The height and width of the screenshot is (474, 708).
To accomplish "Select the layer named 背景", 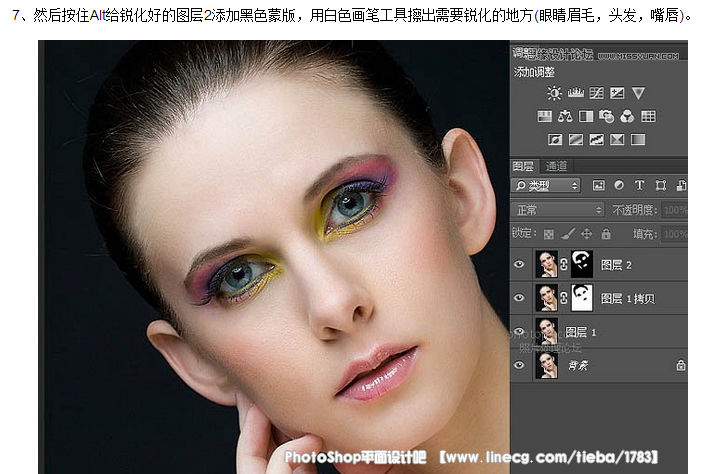I will 578,365.
